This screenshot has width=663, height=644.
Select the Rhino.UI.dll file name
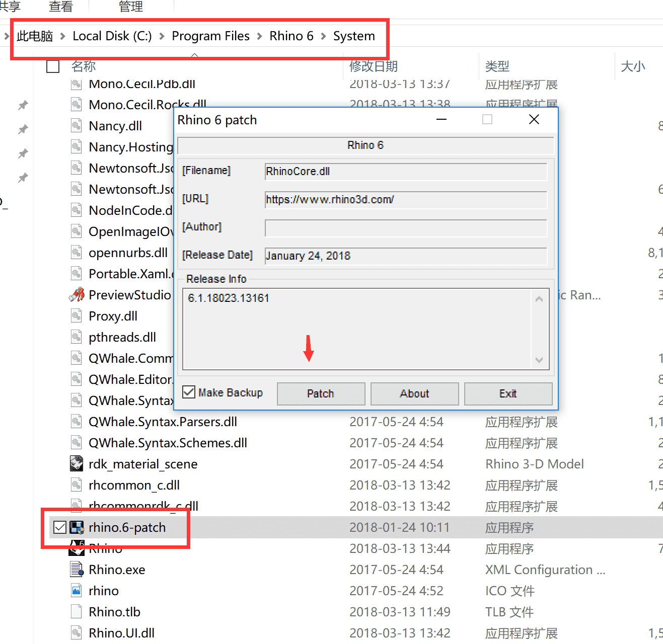122,633
